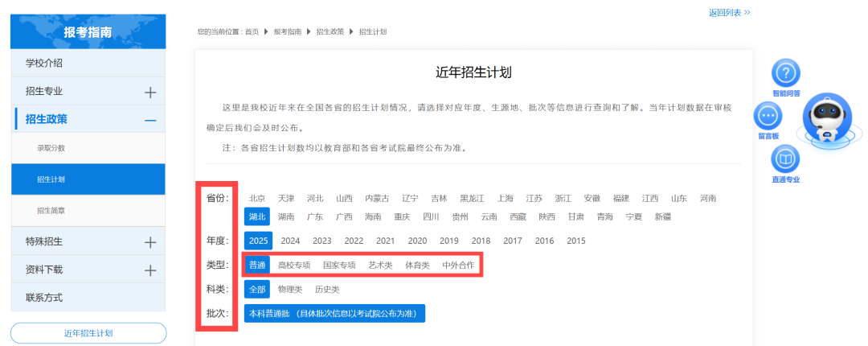Select 北京 in the province filter

tap(257, 199)
